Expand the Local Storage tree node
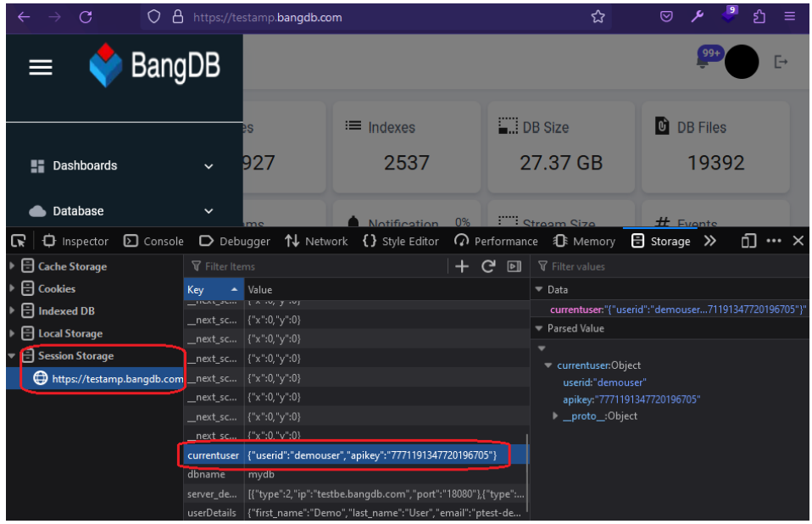This screenshot has width=812, height=524. 12,333
